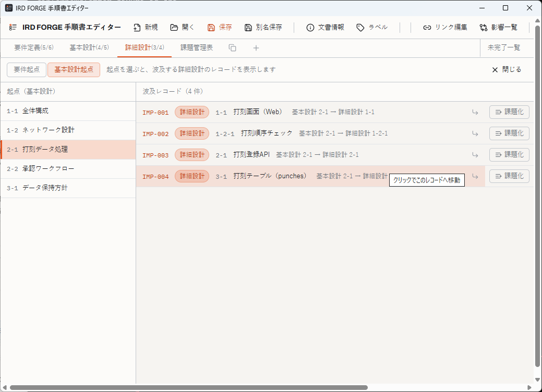Image resolution: width=542 pixels, height=392 pixels.
Task: Open a file with 開く
Action: [182, 27]
